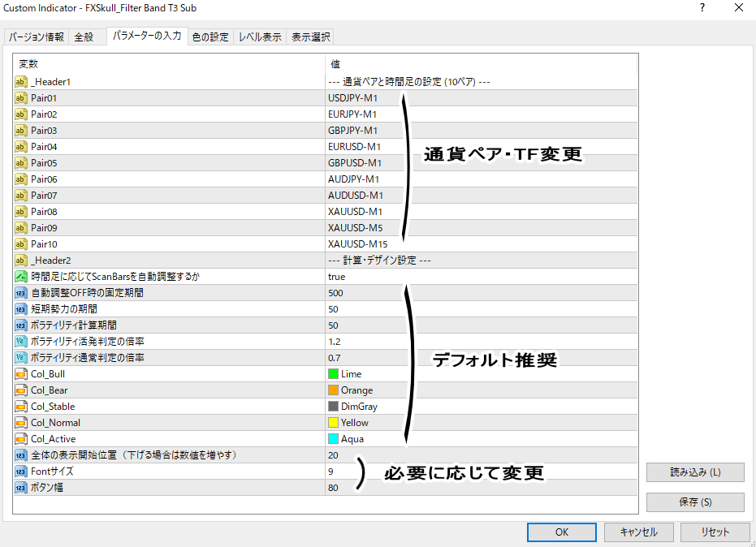Image resolution: width=756 pixels, height=547 pixels.
Task: Select the Aqua swatch for Col_Active
Action: click(333, 439)
